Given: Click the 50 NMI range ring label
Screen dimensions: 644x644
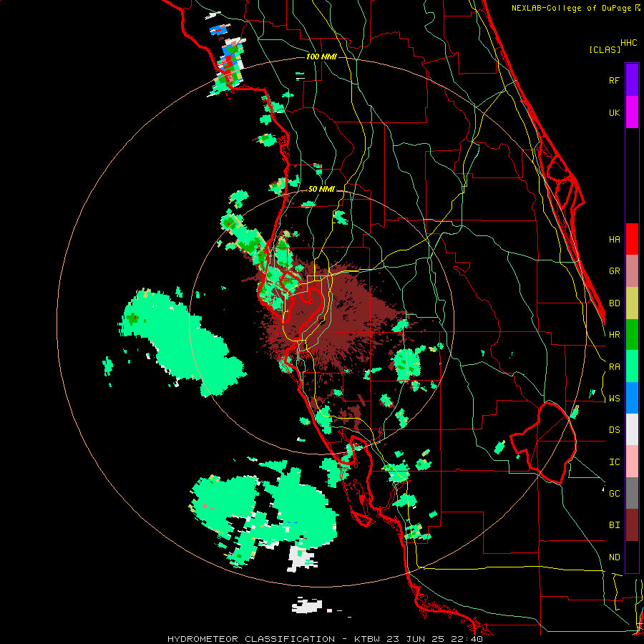Looking at the screenshot, I should click(x=321, y=189).
